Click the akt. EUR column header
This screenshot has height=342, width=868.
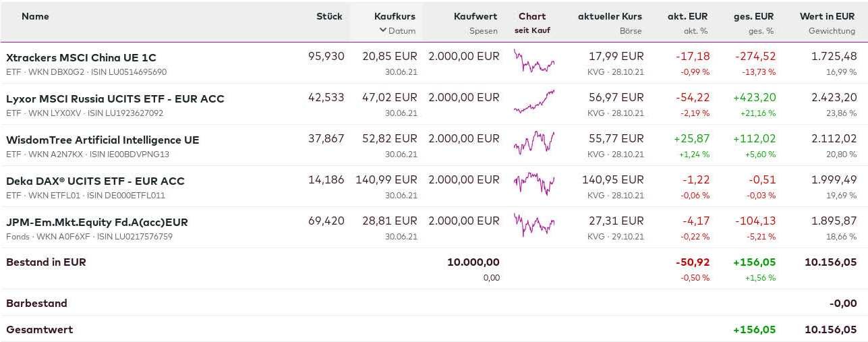click(687, 16)
